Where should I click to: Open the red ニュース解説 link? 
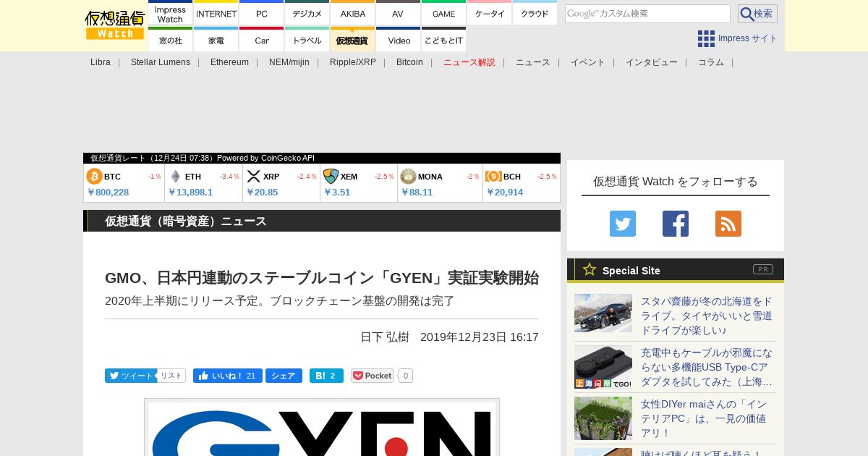(469, 62)
